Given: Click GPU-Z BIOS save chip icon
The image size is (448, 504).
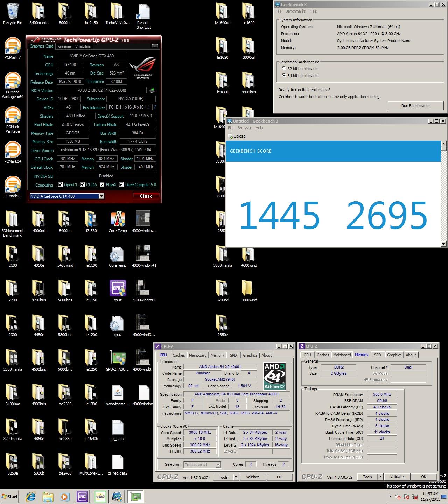Looking at the screenshot, I should point(152,90).
